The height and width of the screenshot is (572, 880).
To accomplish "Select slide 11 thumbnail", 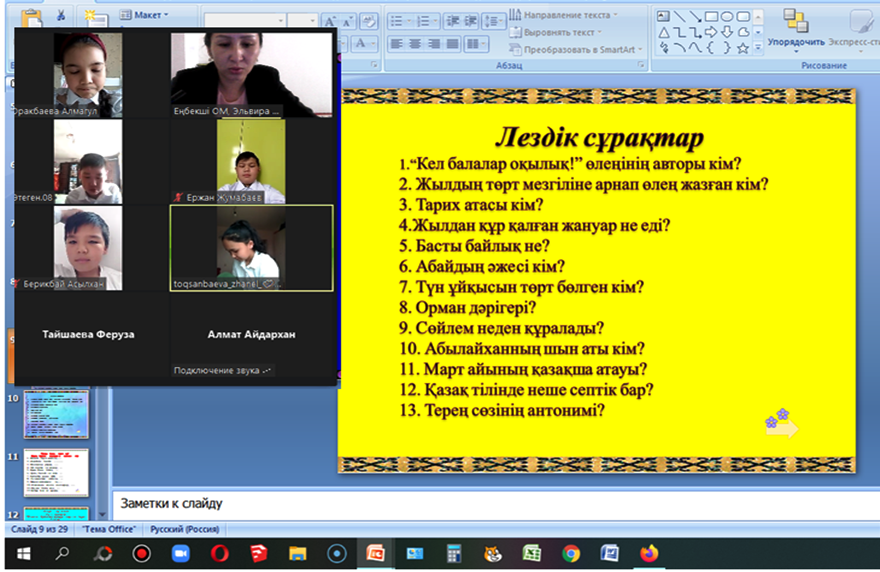I will 56,471.
